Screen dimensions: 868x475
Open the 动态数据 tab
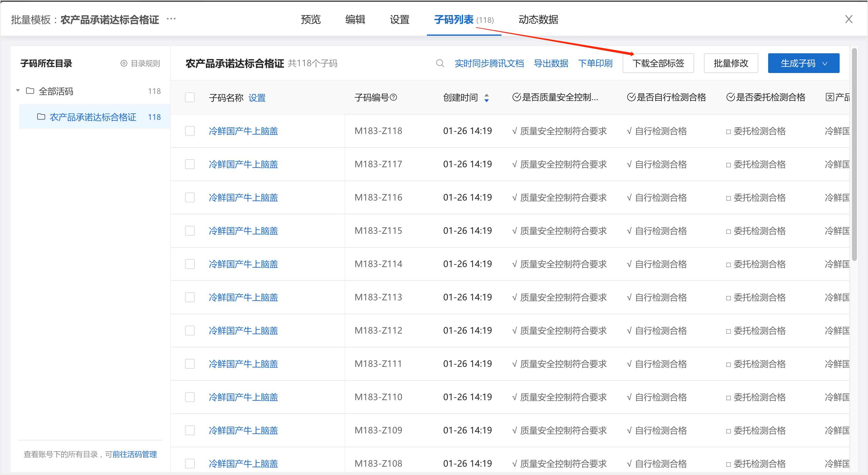point(538,19)
